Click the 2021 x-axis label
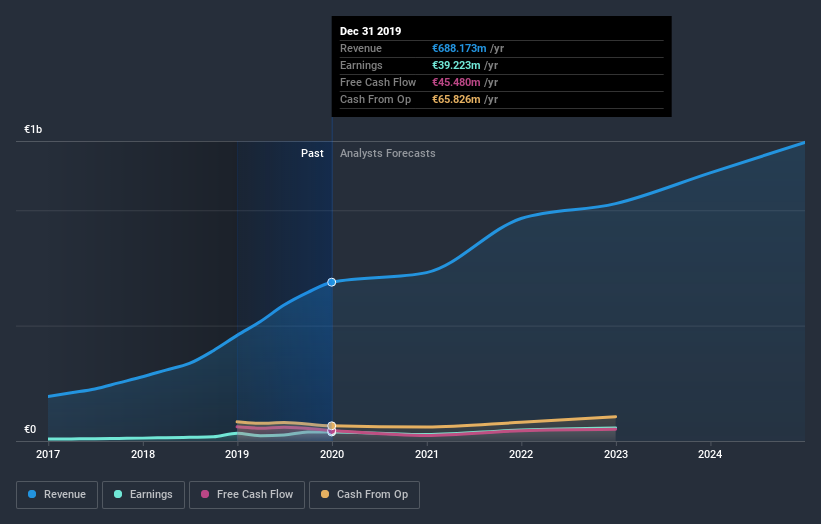Viewport: 821px width, 524px height. click(x=427, y=454)
